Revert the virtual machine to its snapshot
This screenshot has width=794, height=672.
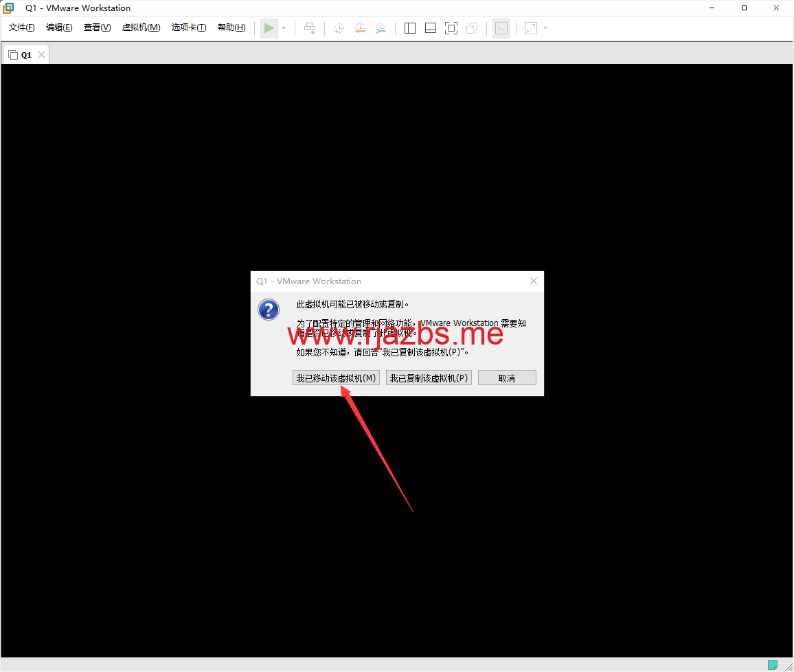(360, 28)
